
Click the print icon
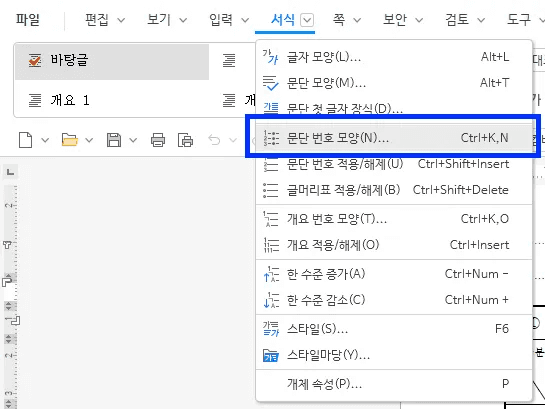(158, 140)
